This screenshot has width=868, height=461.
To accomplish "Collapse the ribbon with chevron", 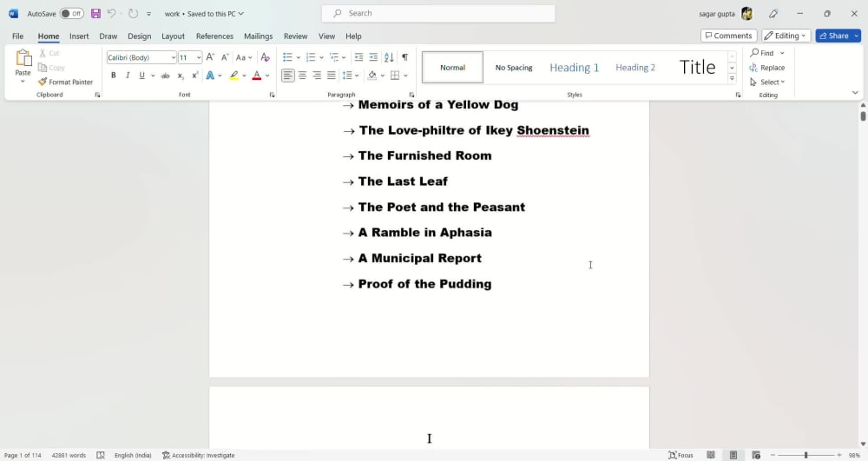I will (x=855, y=93).
